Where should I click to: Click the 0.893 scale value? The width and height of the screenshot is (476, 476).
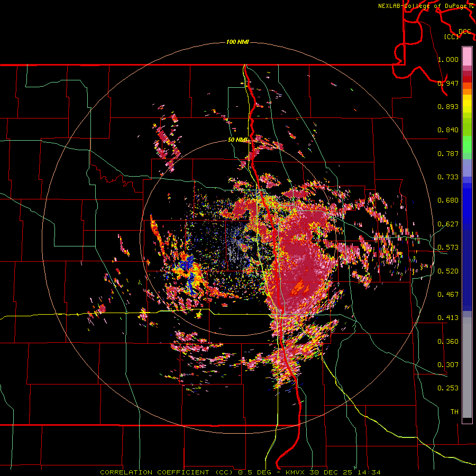[x=448, y=106]
